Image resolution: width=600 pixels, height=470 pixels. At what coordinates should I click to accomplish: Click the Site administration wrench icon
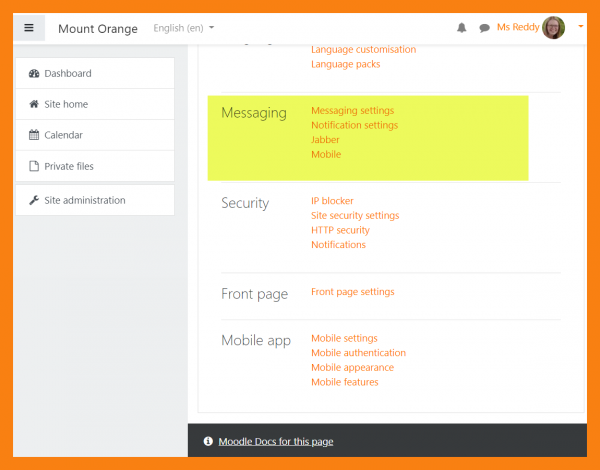pyautogui.click(x=34, y=200)
